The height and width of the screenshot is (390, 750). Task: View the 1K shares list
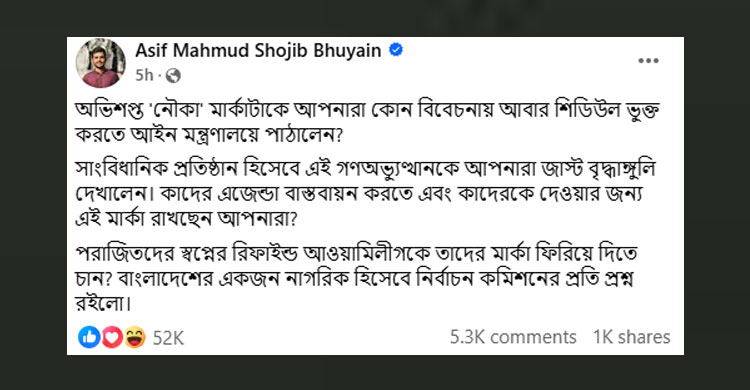632,337
